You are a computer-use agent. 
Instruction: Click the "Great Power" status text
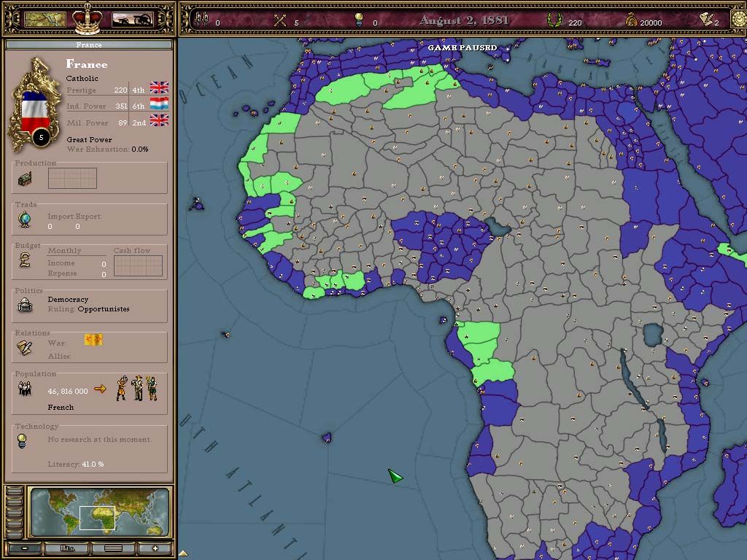pos(89,139)
